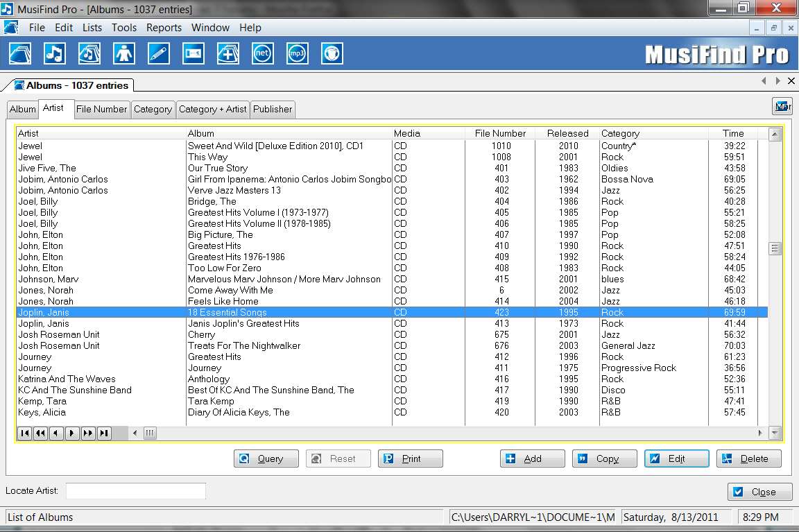799x532 pixels.
Task: Select the 'Sweet And Wild [Deluxe Edition 2010], CD1' row
Action: point(391,146)
